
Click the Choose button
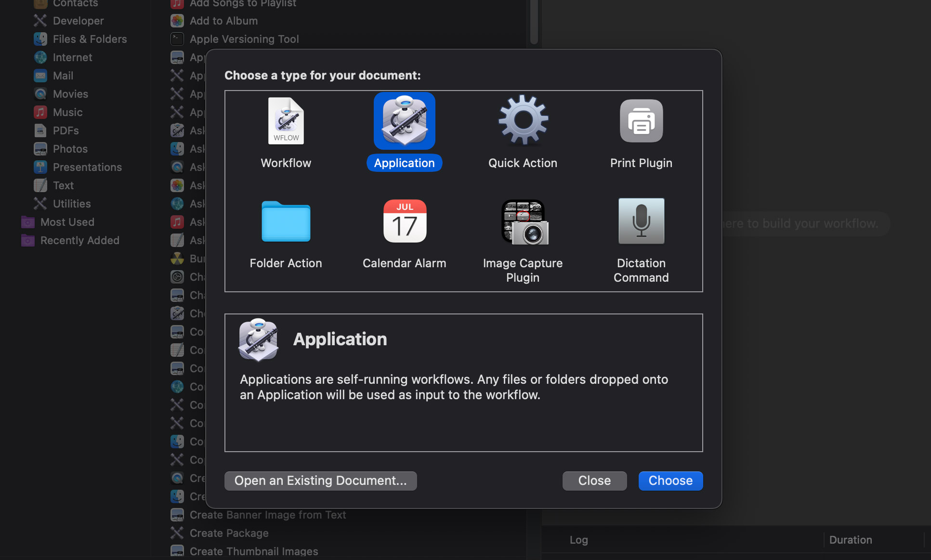coord(670,481)
